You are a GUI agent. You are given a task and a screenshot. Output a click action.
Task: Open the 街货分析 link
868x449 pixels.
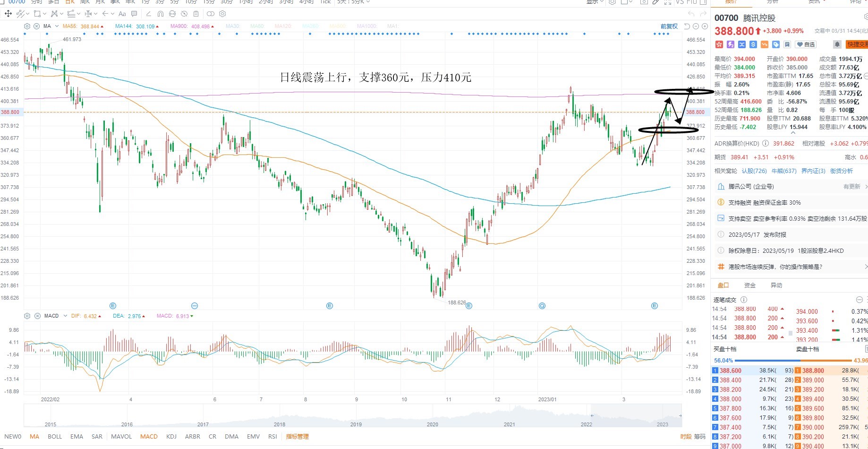pyautogui.click(x=842, y=171)
